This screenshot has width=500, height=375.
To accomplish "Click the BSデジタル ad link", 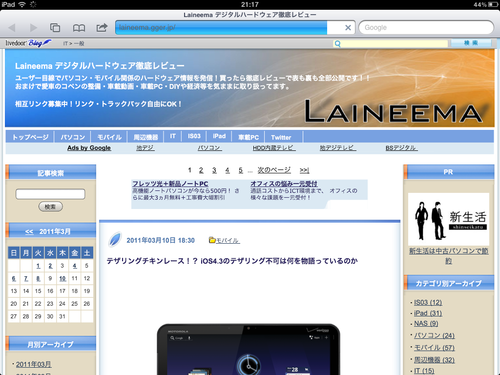I will point(401,148).
